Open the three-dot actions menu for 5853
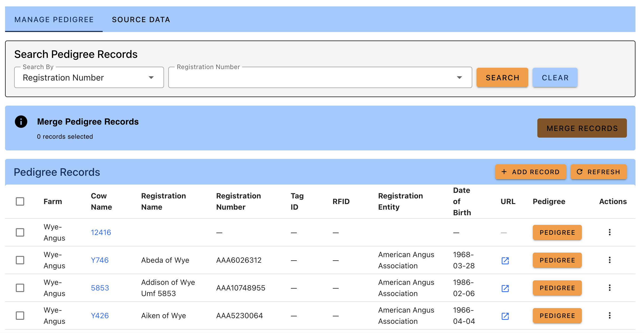The height and width of the screenshot is (335, 644). point(610,288)
